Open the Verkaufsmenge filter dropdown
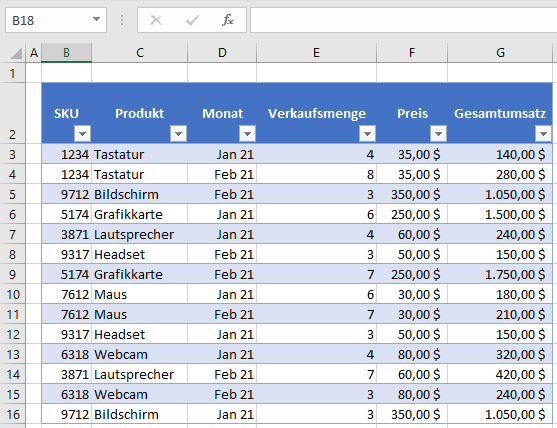The width and height of the screenshot is (557, 428). [x=367, y=134]
